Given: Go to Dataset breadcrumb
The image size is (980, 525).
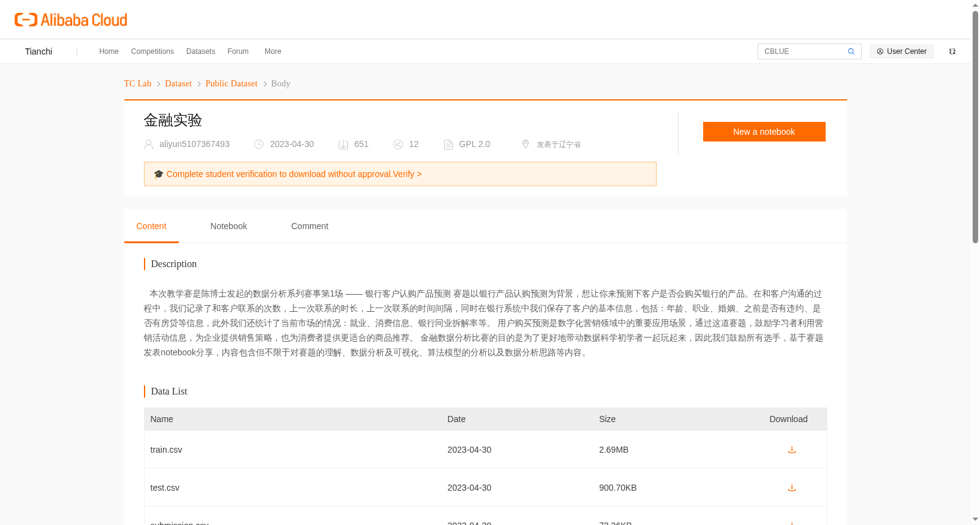Looking at the screenshot, I should tap(178, 83).
